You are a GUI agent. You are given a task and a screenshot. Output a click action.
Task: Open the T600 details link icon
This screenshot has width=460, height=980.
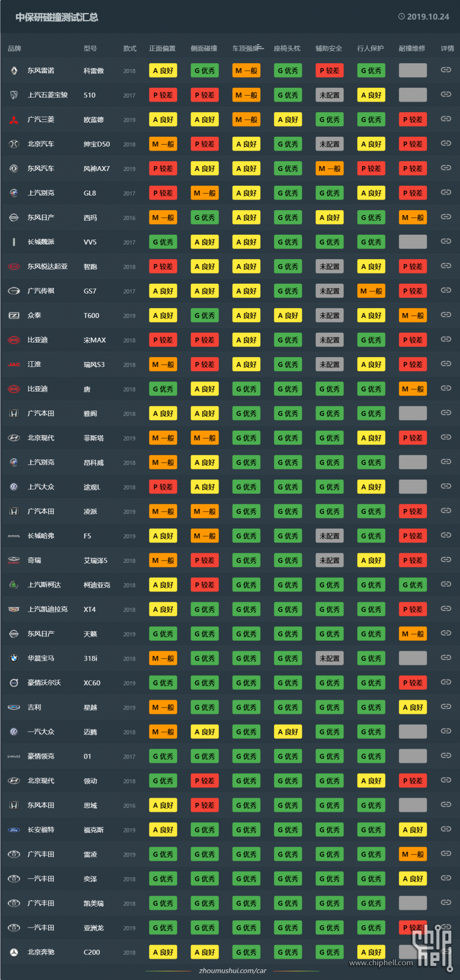[446, 315]
